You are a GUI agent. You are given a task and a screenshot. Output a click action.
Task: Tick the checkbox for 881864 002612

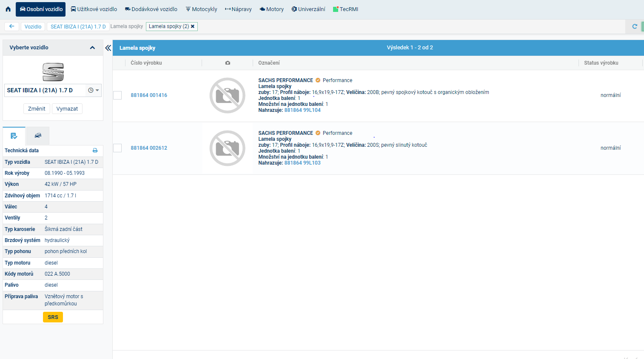click(x=117, y=148)
